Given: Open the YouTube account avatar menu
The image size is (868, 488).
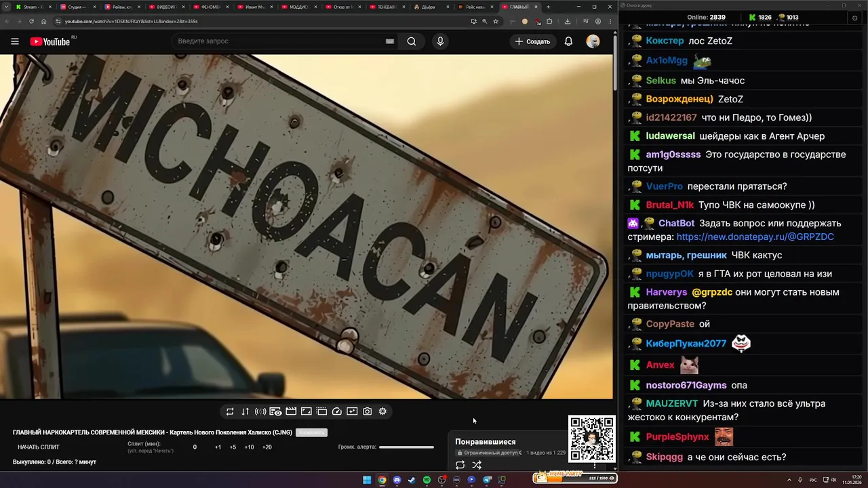Looking at the screenshot, I should coord(593,41).
